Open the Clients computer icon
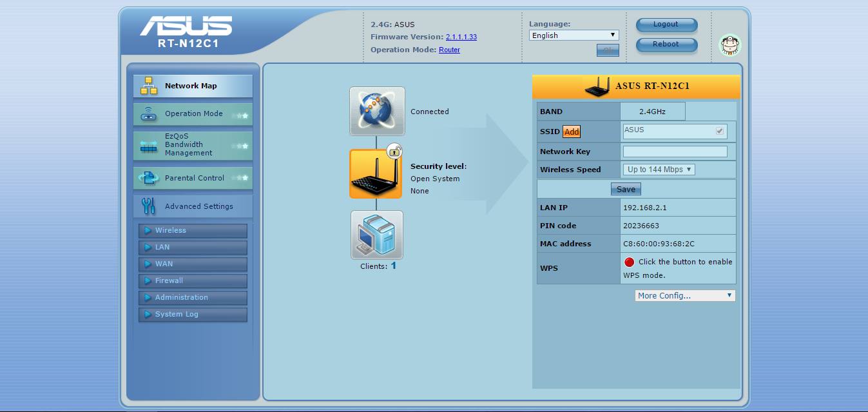The height and width of the screenshot is (412, 868). (377, 235)
